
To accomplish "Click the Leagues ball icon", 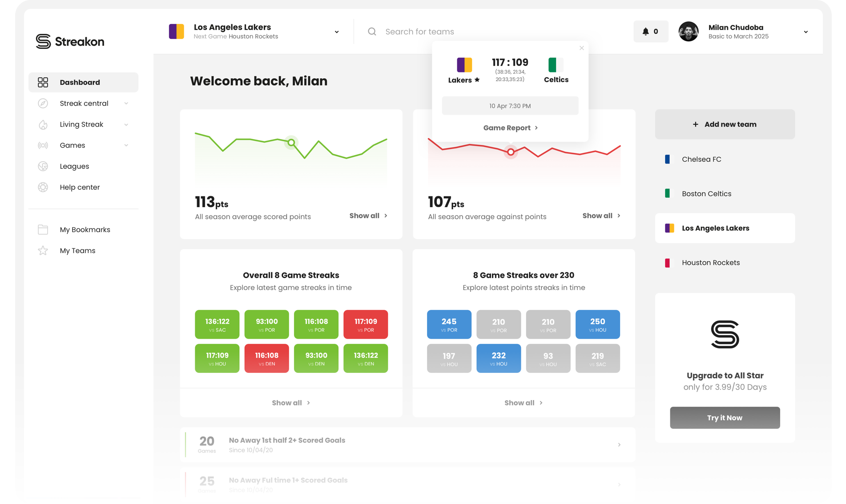I will pos(43,166).
